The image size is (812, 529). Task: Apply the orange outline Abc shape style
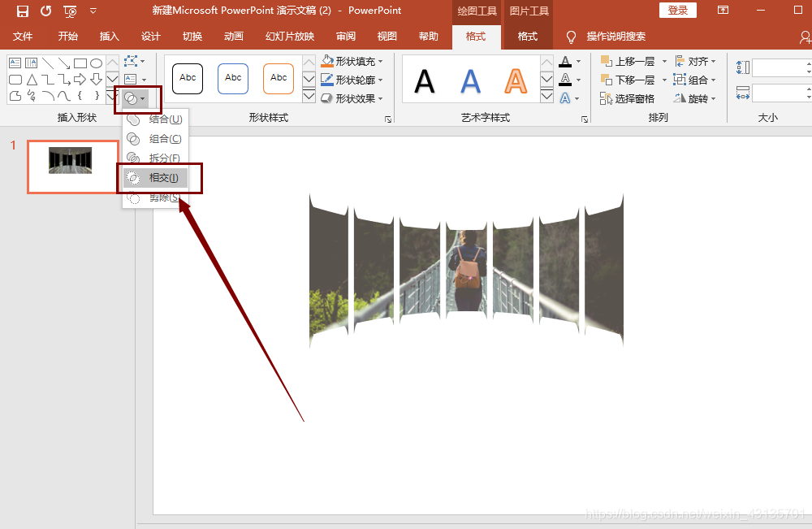(x=279, y=78)
